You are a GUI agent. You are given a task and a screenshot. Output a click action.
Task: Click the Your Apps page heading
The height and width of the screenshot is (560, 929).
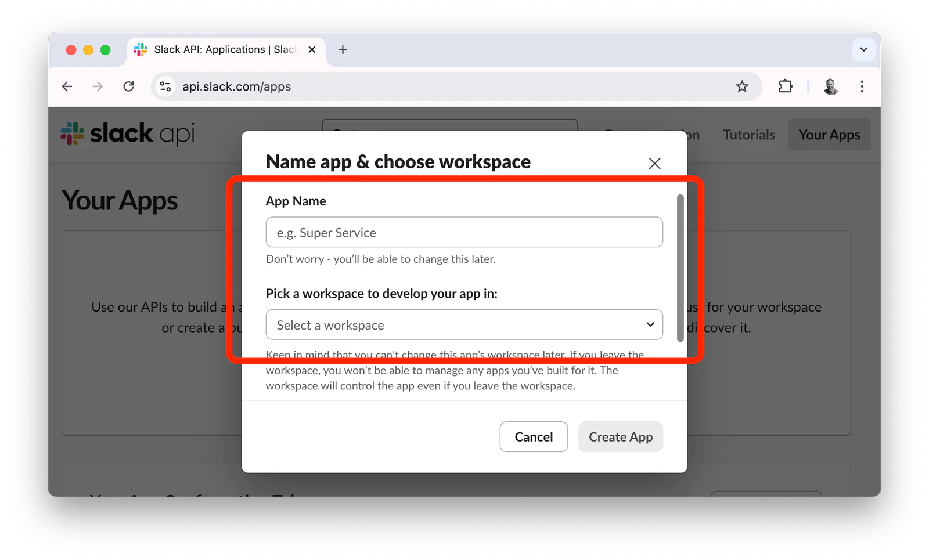tap(120, 201)
